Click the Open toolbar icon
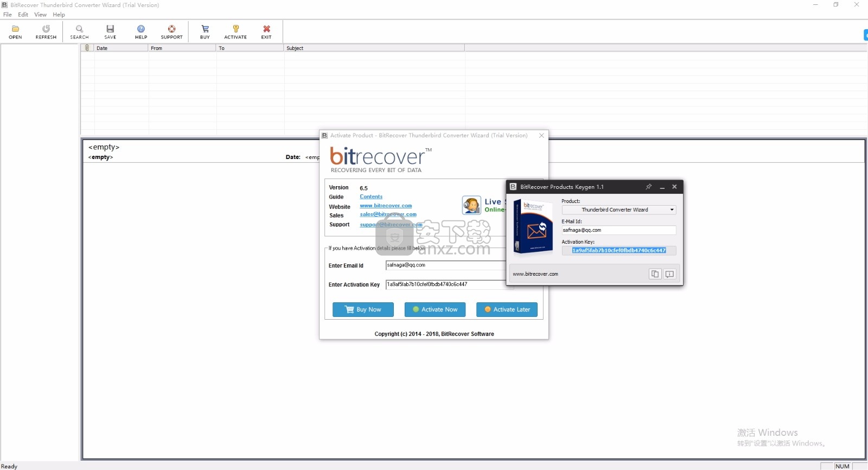Image resolution: width=868 pixels, height=470 pixels. pos(15,31)
